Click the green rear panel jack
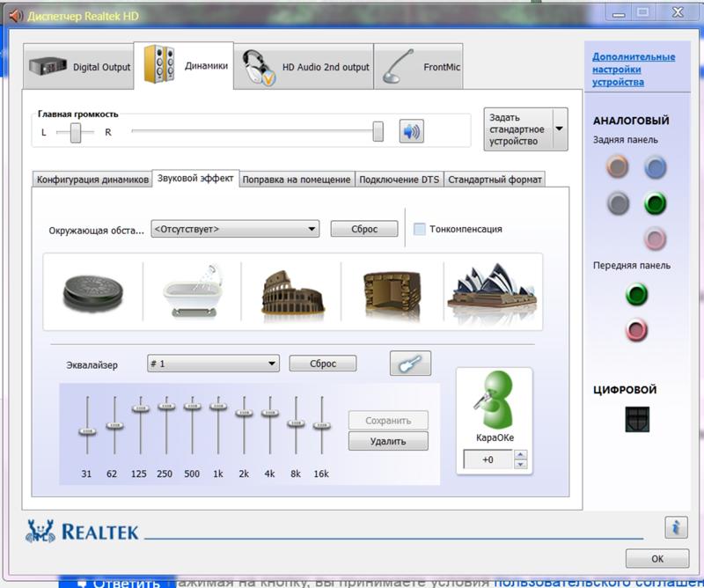The image size is (704, 588). coord(654,204)
